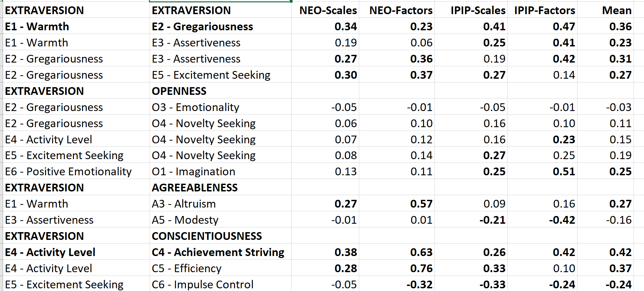Select the NEO-Factors header cell
Viewport: 644px width, 291px height.
click(x=401, y=10)
